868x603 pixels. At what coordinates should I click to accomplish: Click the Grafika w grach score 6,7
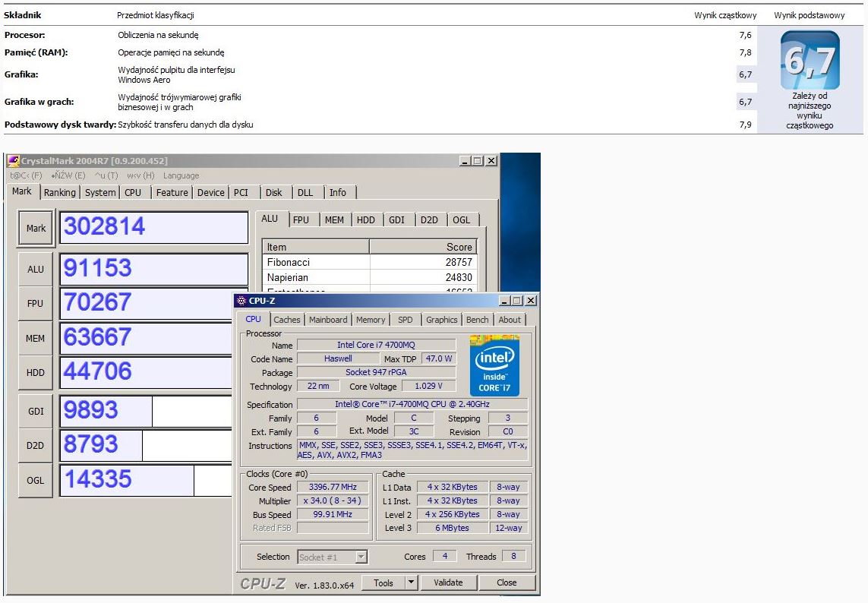(745, 102)
